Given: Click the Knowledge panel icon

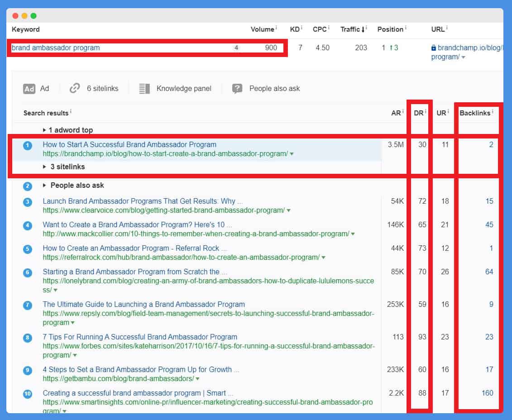Looking at the screenshot, I should pyautogui.click(x=144, y=89).
